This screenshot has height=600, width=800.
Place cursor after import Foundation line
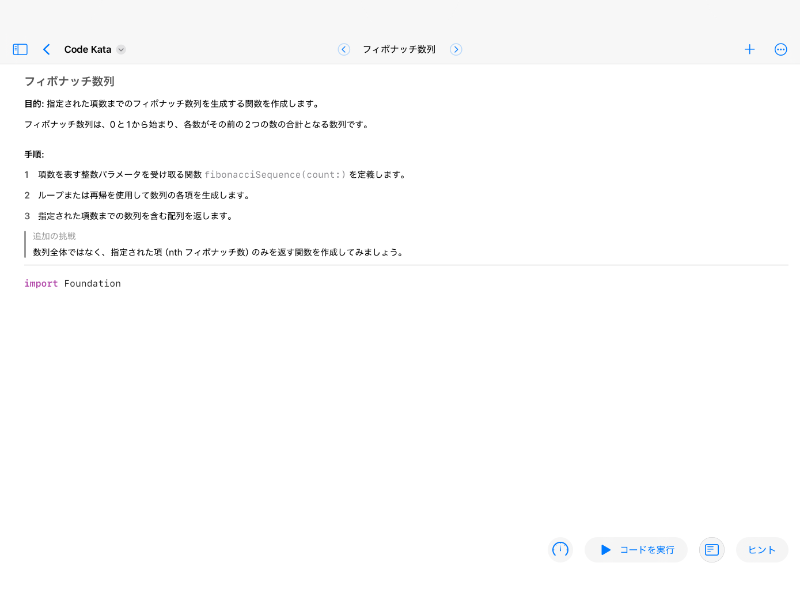122,283
